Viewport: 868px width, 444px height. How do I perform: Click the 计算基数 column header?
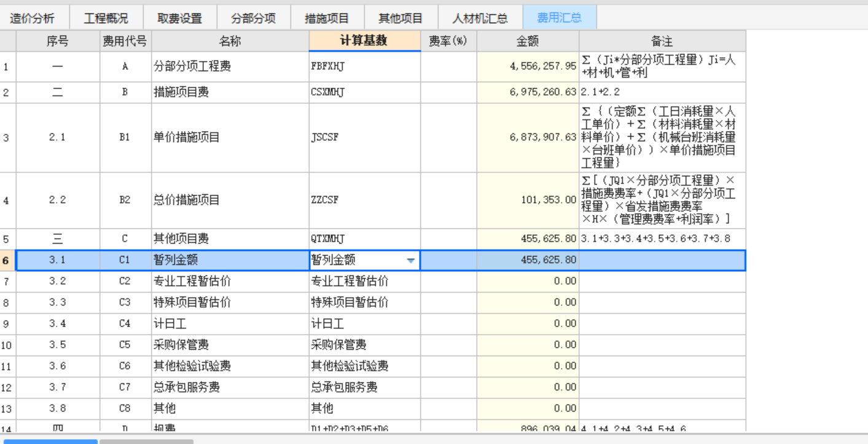pos(365,41)
